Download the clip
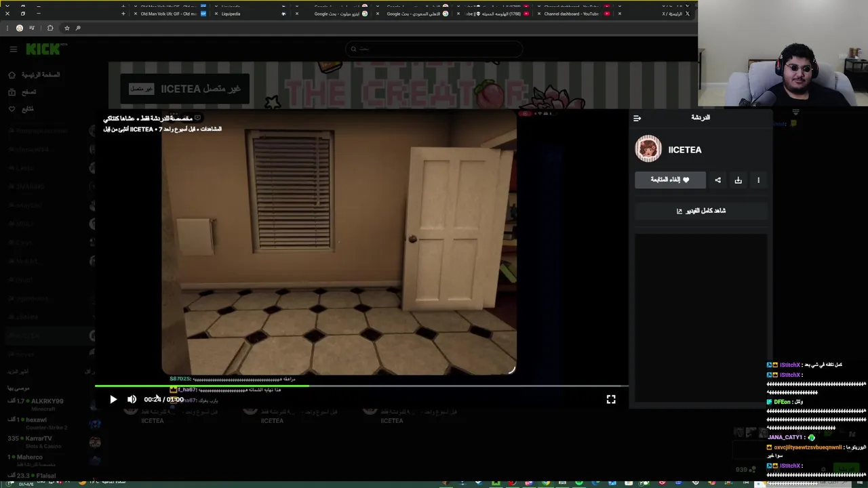Screen dimensions: 868x488 click(x=738, y=180)
